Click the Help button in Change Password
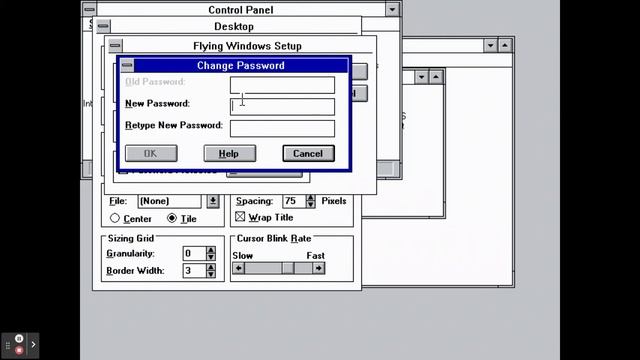Screen dimensions: 640x360 [x=230, y=153]
